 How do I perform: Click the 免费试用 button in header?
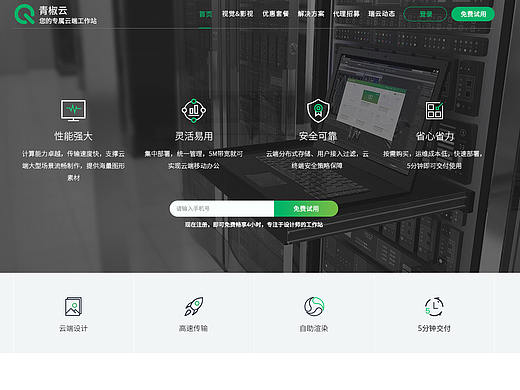[x=473, y=14]
